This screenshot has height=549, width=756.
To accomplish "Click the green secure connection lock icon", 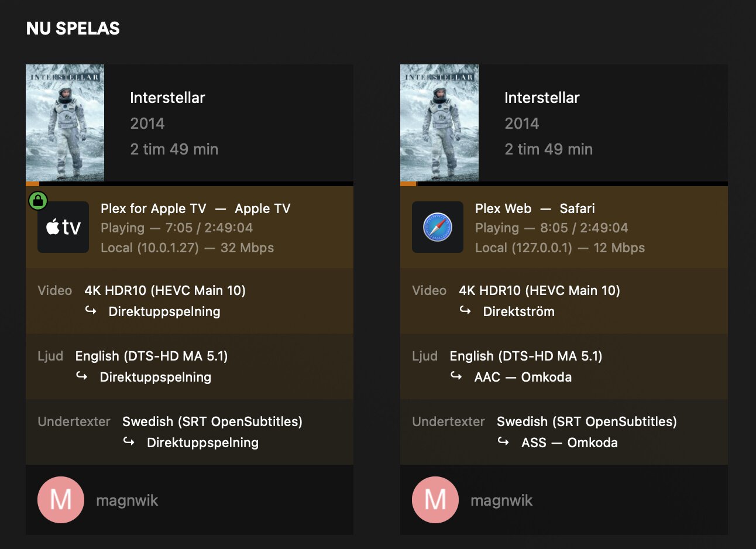I will pos(38,201).
